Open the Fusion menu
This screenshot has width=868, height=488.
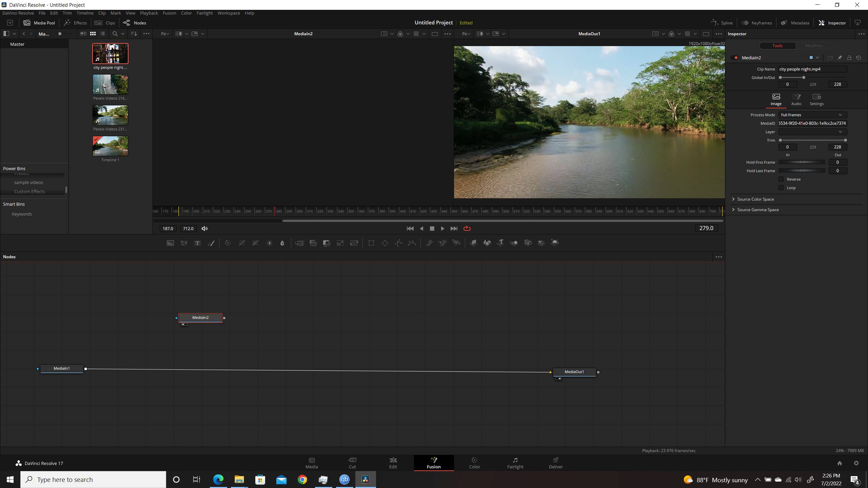click(169, 13)
